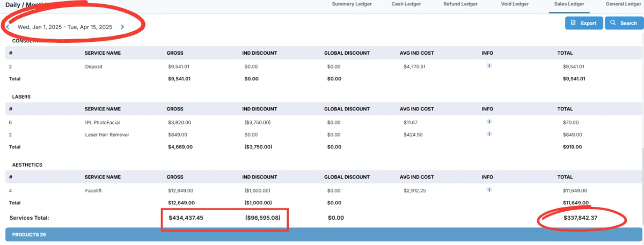This screenshot has width=644, height=245.
Task: Click Laser Hair Removal average cost $424.50
Action: [413, 135]
